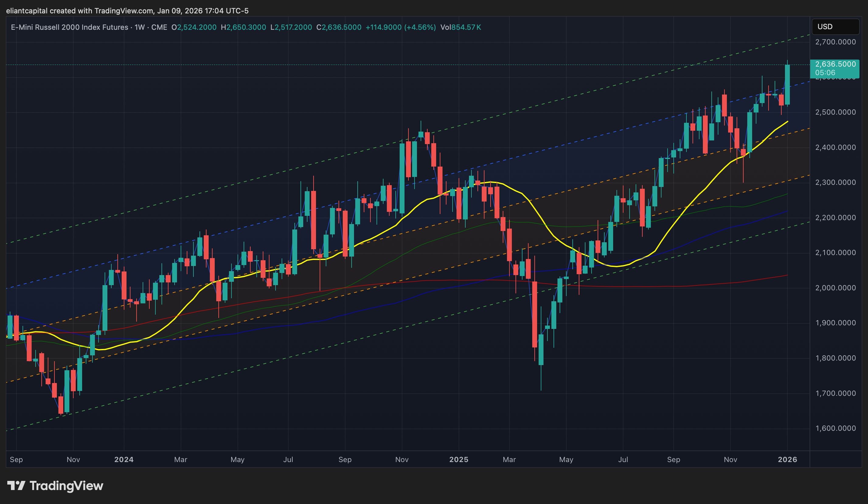868x504 pixels.
Task: Click the 2024 year marker on the time axis
Action: click(x=124, y=459)
